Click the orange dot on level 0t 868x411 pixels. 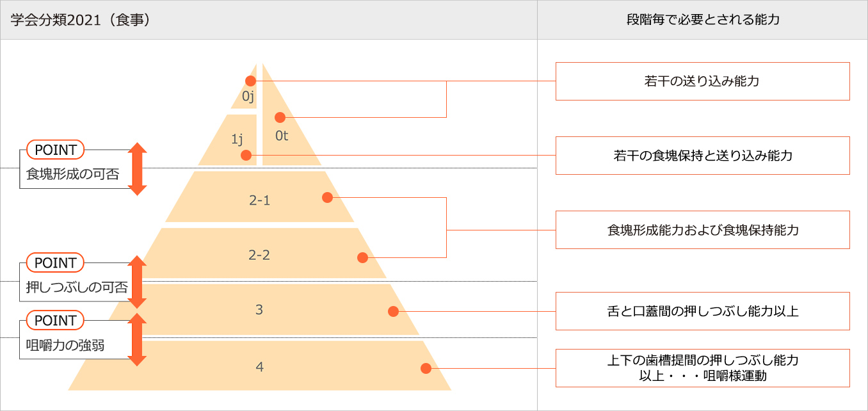point(279,117)
